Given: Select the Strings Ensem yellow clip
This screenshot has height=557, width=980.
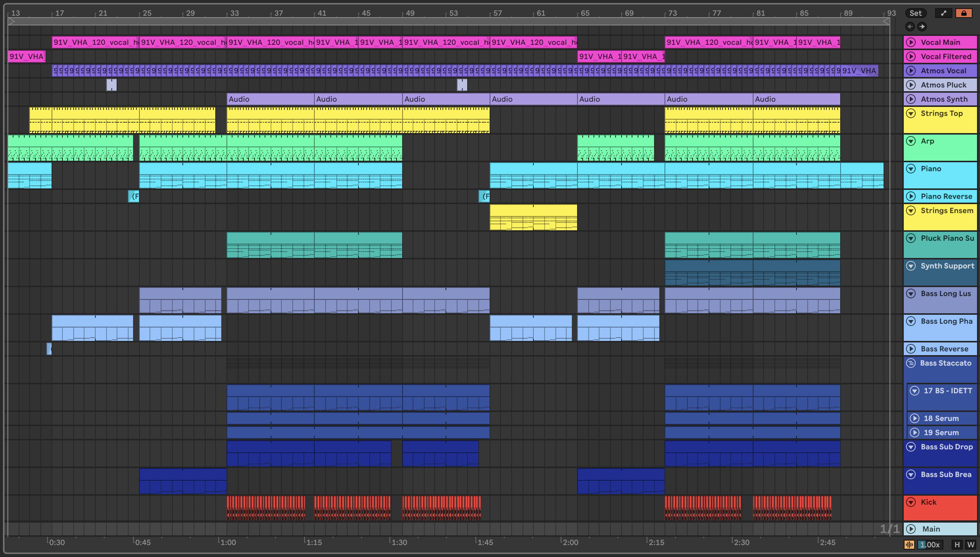Looking at the screenshot, I should click(533, 217).
